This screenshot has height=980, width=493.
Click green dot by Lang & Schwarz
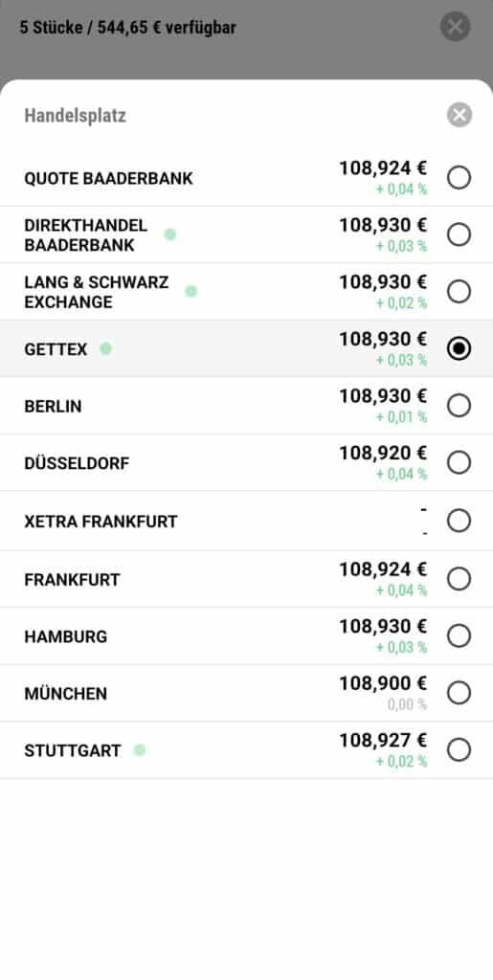191,291
